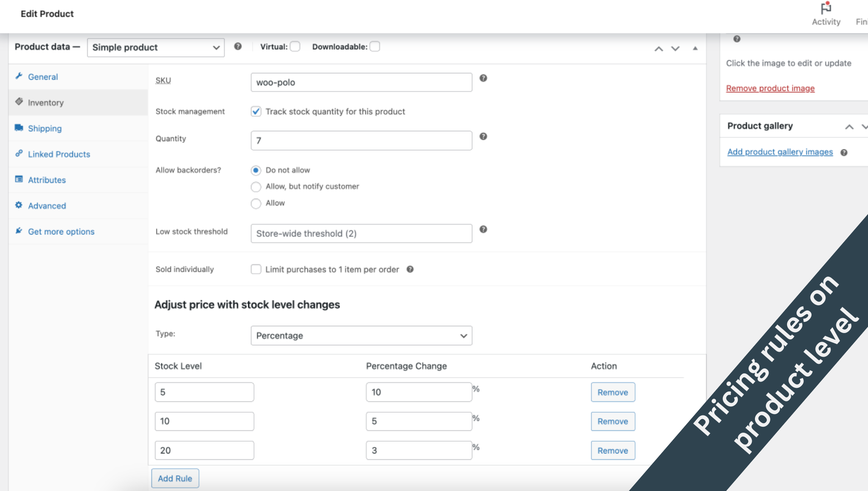Open the General tab

[x=78, y=77]
